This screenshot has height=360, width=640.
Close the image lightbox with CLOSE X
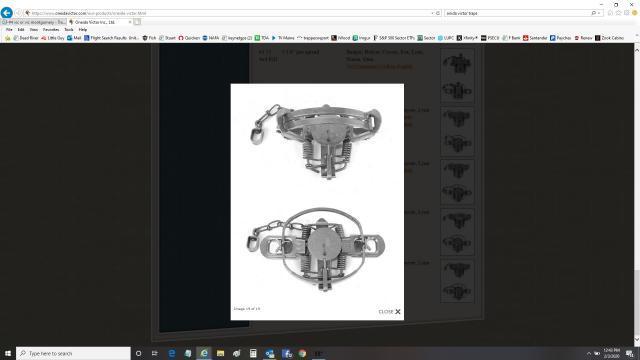(x=389, y=312)
